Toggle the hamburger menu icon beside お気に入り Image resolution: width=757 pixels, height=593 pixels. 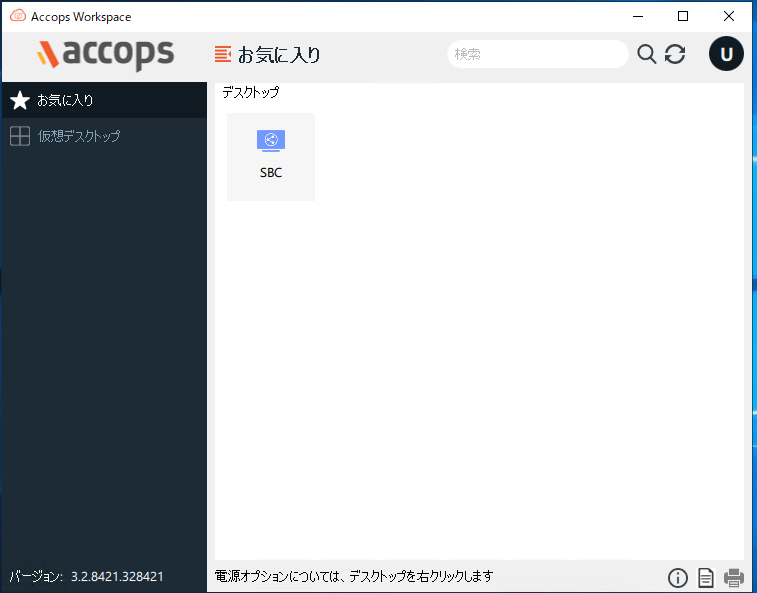(x=223, y=54)
